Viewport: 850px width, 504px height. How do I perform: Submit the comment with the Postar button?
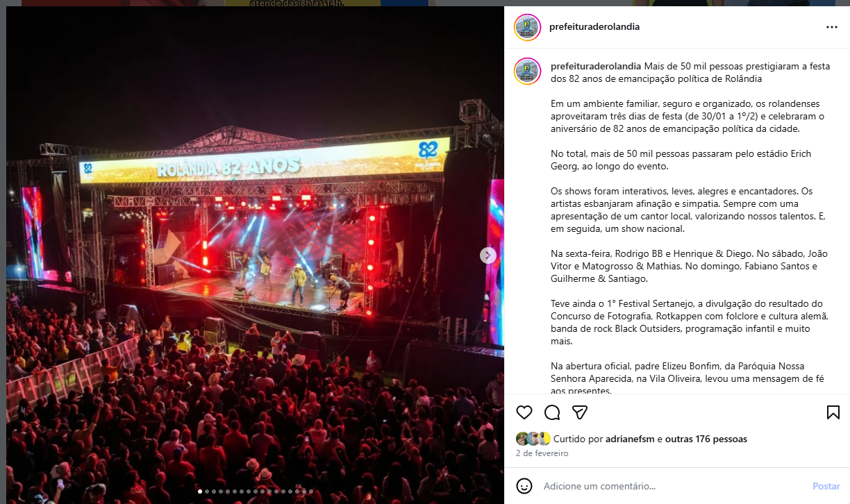point(826,486)
